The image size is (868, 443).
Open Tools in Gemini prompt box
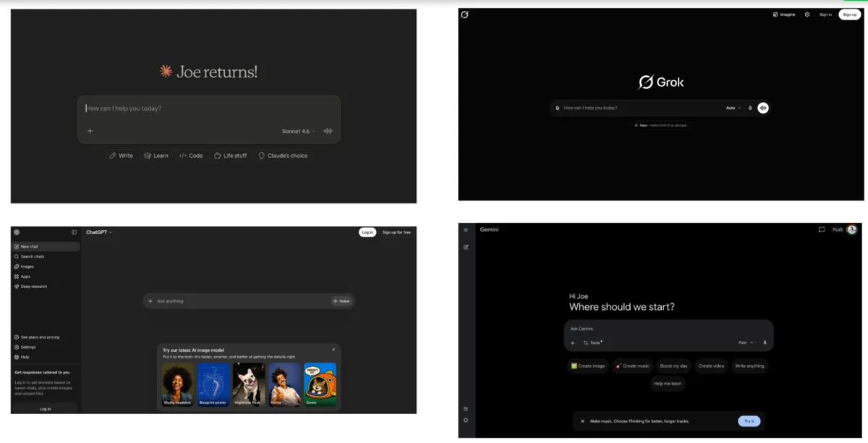click(x=592, y=342)
